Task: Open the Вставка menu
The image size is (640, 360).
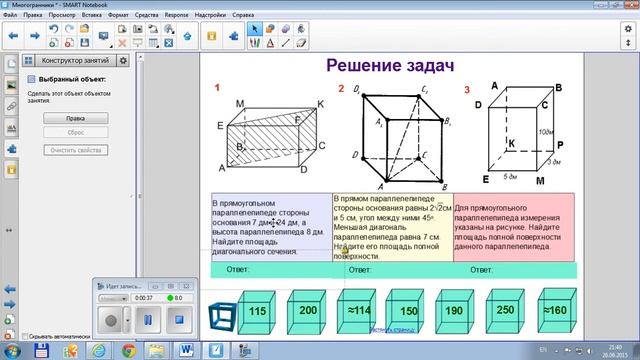Action: pos(91,15)
